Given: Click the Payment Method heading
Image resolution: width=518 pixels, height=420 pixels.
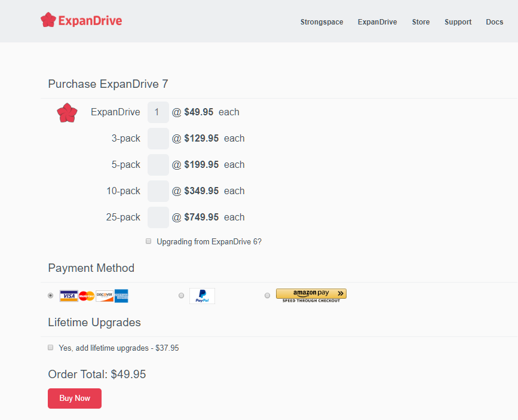Looking at the screenshot, I should (91, 268).
